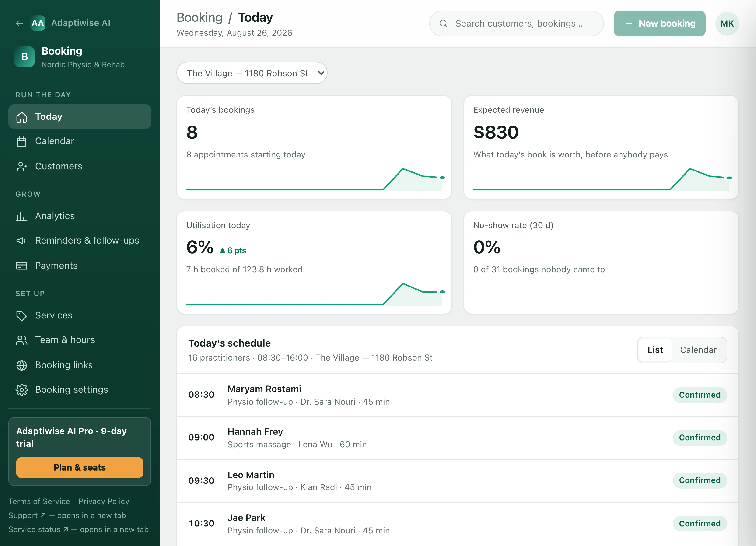
Task: Click the Confirmed badge for Hannah Frey
Action: point(700,438)
